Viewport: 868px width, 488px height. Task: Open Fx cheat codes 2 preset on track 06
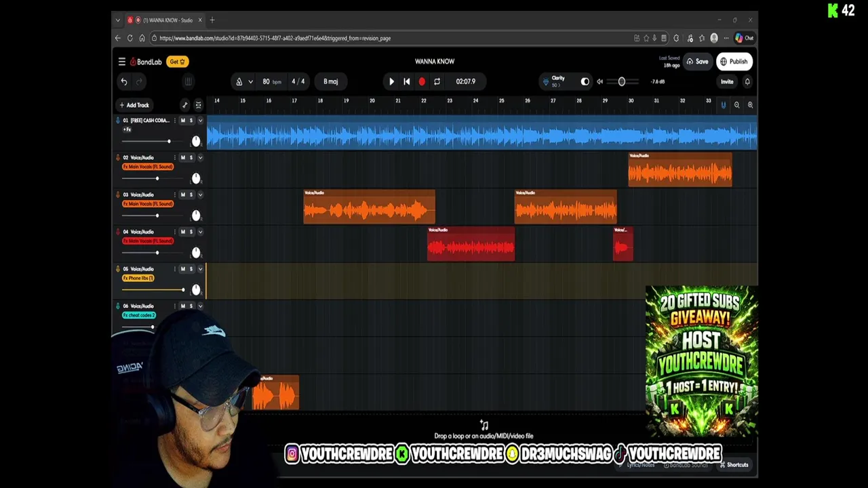(x=139, y=315)
